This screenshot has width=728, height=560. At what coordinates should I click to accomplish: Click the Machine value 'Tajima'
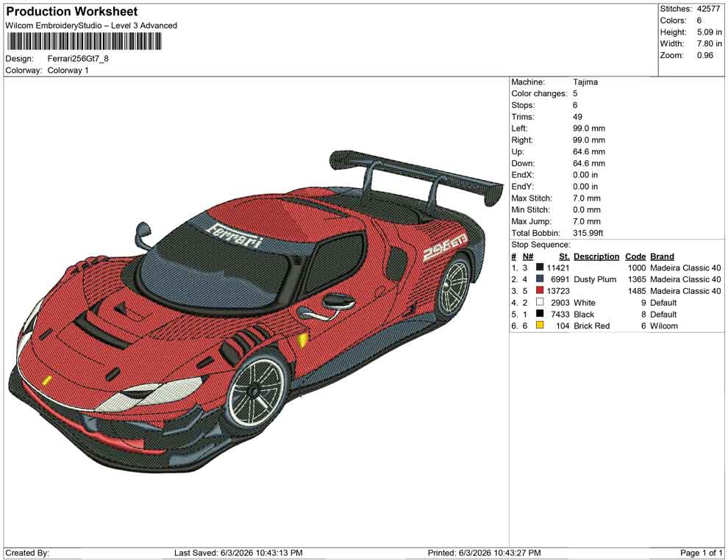585,82
